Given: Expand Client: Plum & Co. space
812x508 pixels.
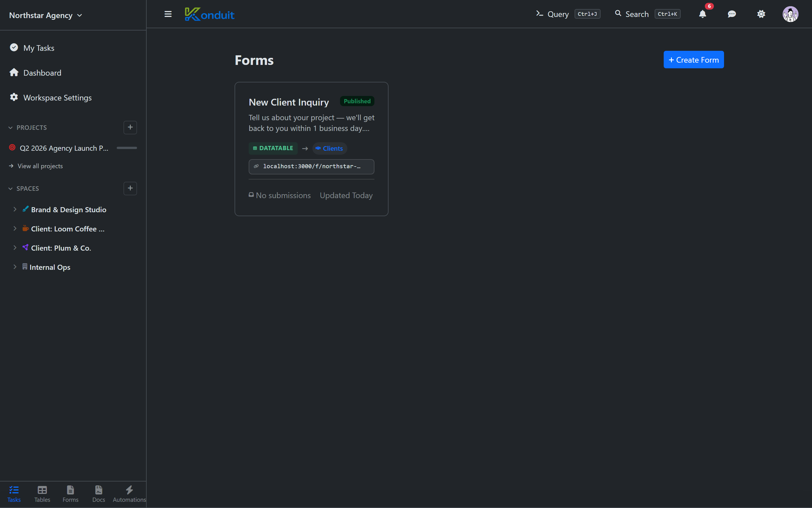Looking at the screenshot, I should 15,248.
